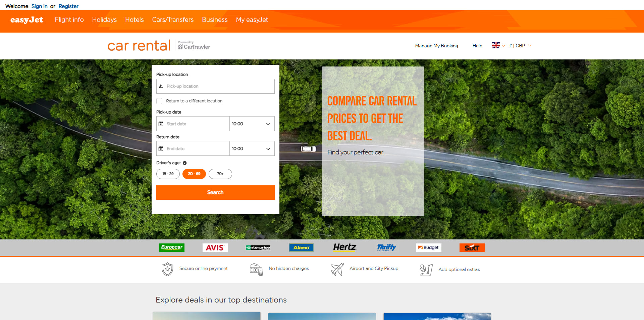This screenshot has width=644, height=320.
Task: Click the driver's age info icon
Action: (184, 163)
